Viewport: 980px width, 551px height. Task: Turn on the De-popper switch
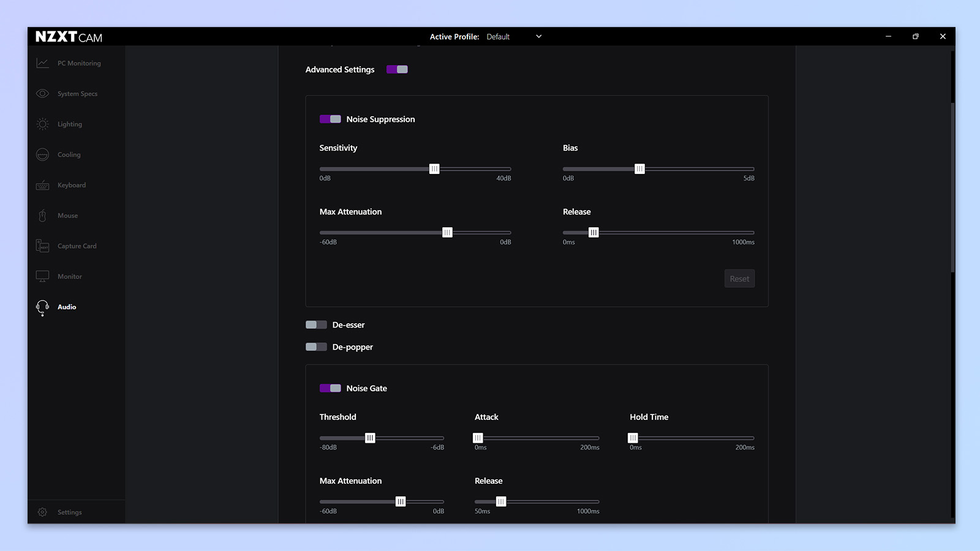click(x=316, y=347)
